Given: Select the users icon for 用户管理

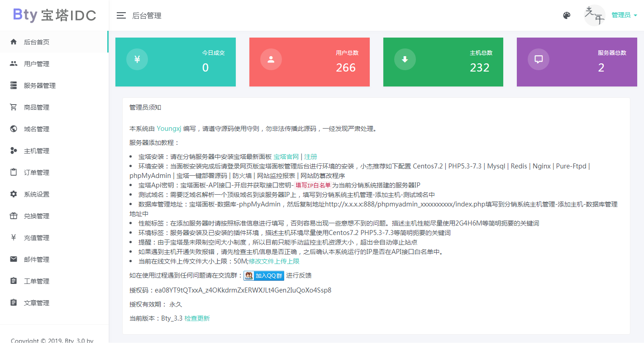Looking at the screenshot, I should pyautogui.click(x=14, y=63).
